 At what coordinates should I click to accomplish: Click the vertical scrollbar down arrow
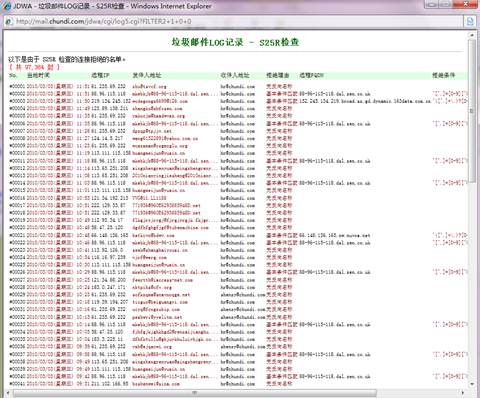click(x=472, y=385)
